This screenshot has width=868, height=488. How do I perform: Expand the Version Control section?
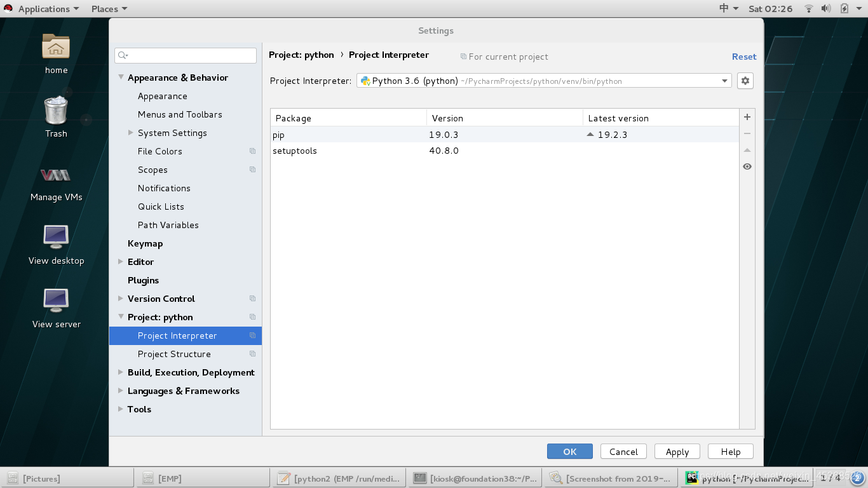(x=121, y=299)
